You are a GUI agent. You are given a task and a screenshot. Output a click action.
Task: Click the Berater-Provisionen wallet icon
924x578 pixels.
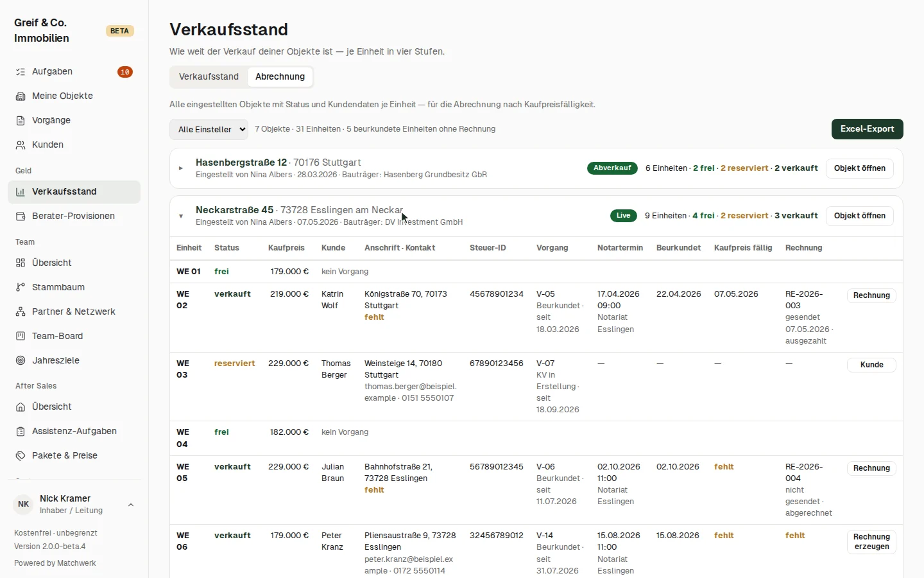21,216
